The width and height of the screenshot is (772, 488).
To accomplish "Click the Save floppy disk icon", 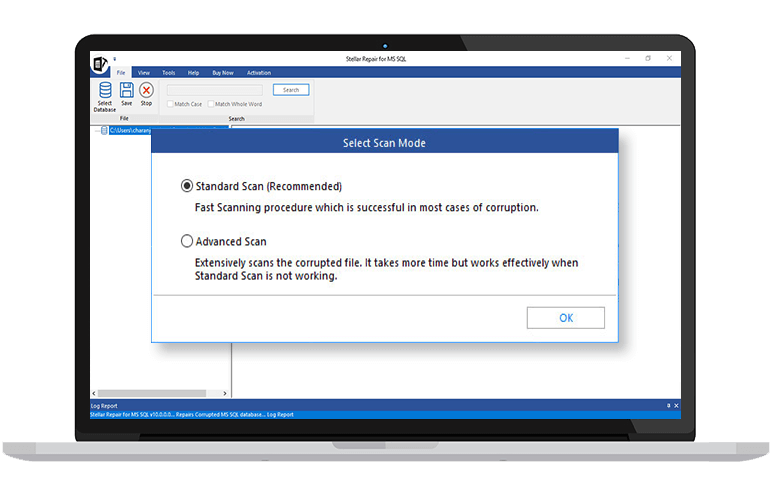I will pyautogui.click(x=127, y=90).
